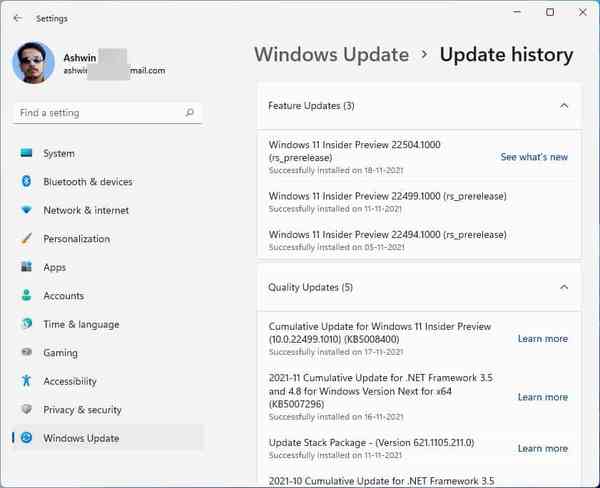600x488 pixels.
Task: Click the Privacy & security shield icon
Action: click(26, 410)
